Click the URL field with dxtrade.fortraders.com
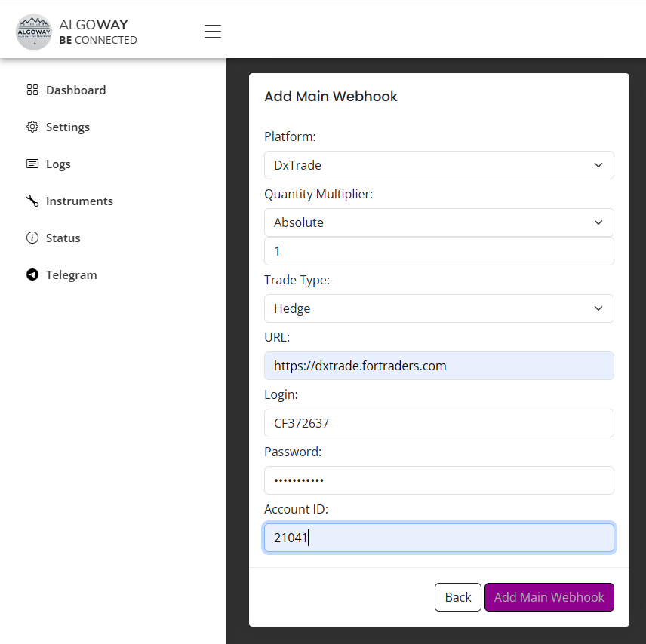 click(x=438, y=366)
